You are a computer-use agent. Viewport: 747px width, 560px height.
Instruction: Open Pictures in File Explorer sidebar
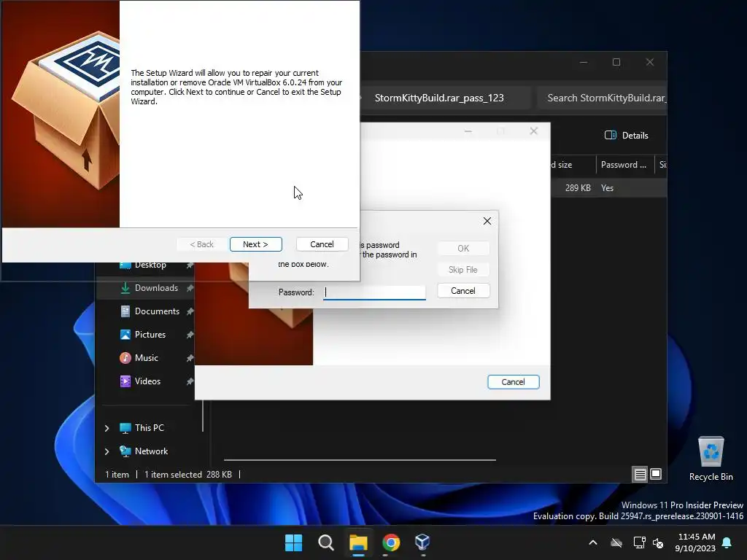150,335
